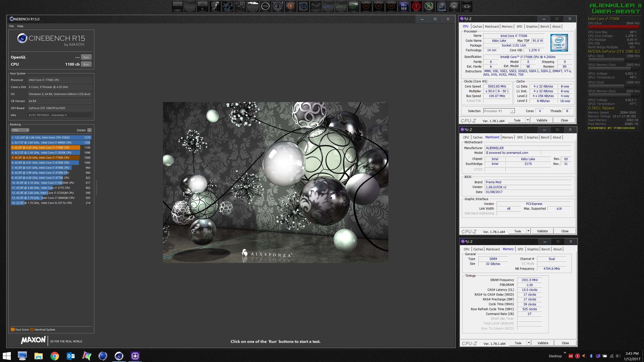Open the Uplay icon in the top dock
Viewport: 644px width, 362px height.
[303, 6]
